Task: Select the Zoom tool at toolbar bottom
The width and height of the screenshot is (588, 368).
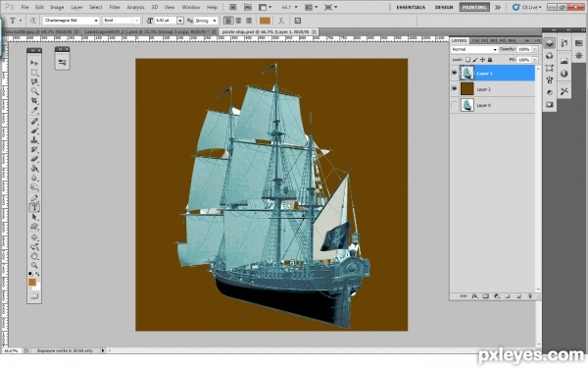Action: pos(34,265)
